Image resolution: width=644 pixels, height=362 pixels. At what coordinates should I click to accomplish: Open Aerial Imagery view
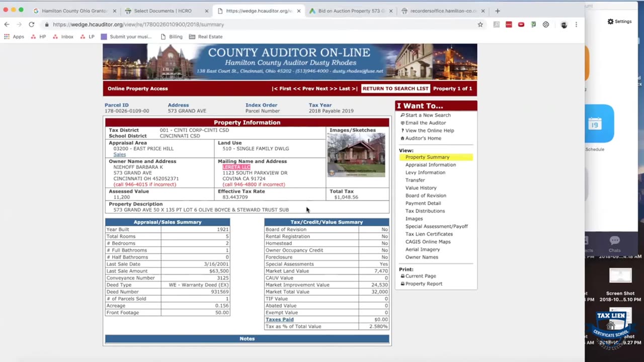click(x=423, y=249)
